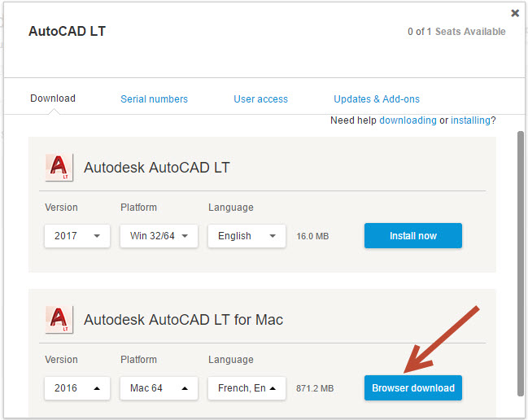Screen dimensions: 528x420
Task: Switch to the Serial numbers tab
Action: point(155,99)
